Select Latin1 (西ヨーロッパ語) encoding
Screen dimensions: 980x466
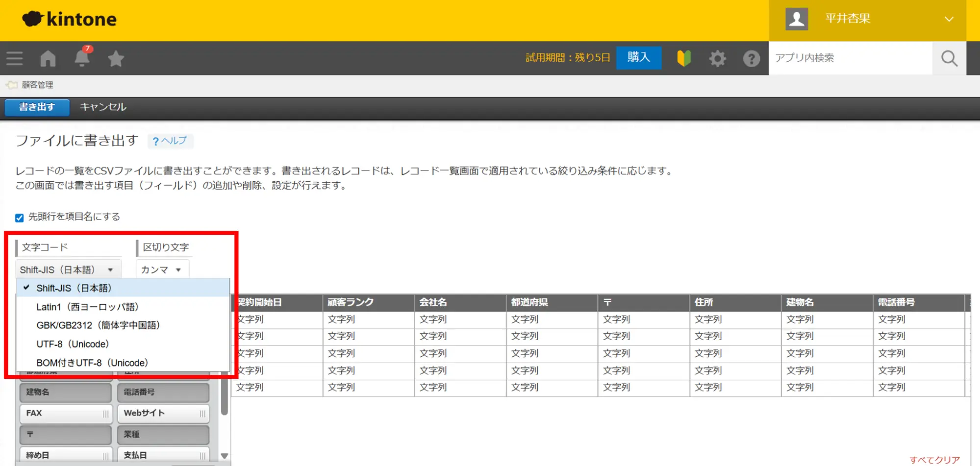tap(87, 307)
